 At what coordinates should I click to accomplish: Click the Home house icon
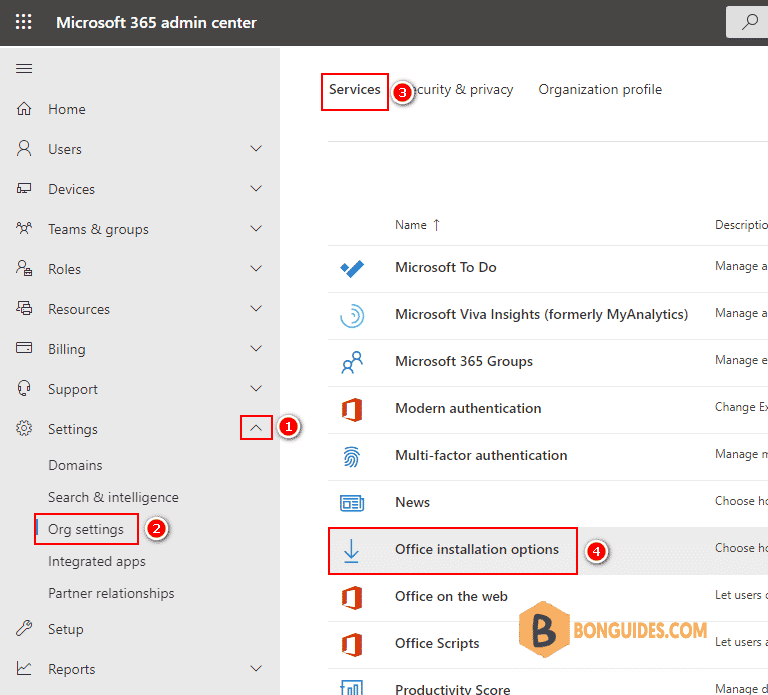click(24, 109)
